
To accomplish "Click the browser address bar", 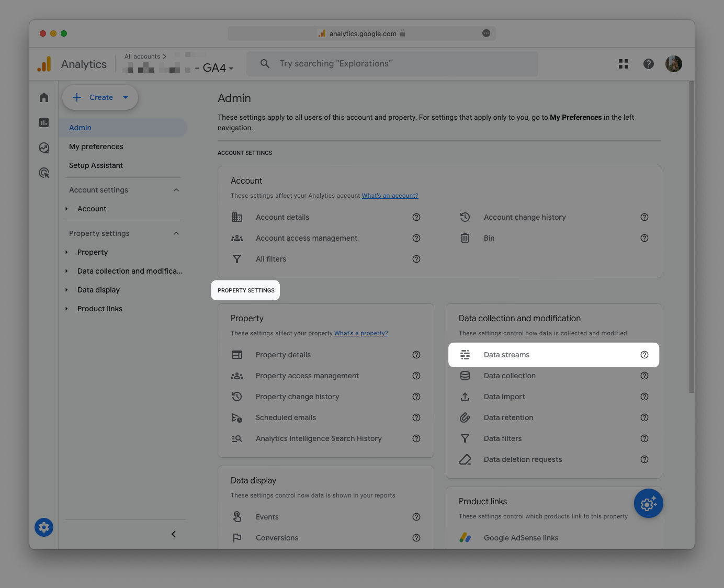I will click(361, 33).
